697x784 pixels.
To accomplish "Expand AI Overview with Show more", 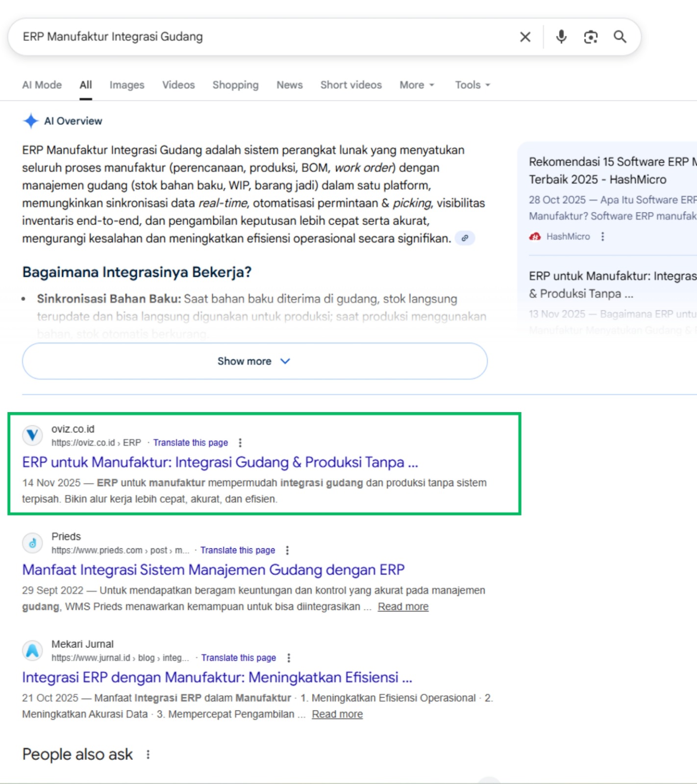I will click(x=254, y=361).
